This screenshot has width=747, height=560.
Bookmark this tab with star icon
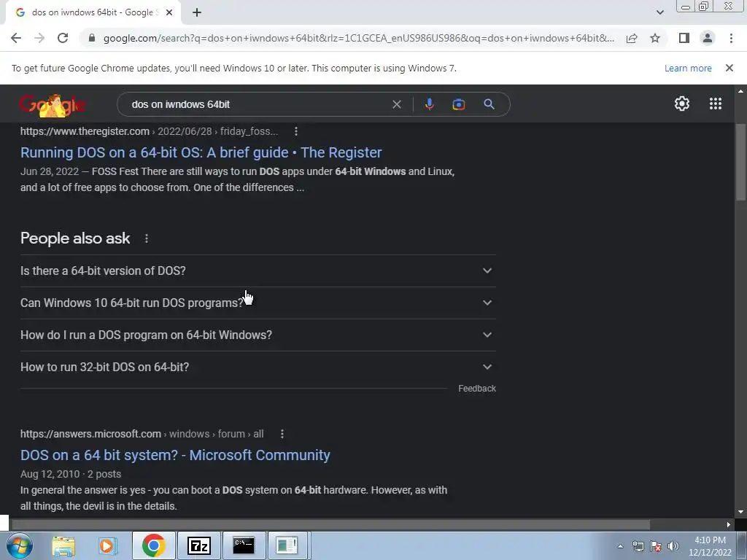tap(655, 38)
